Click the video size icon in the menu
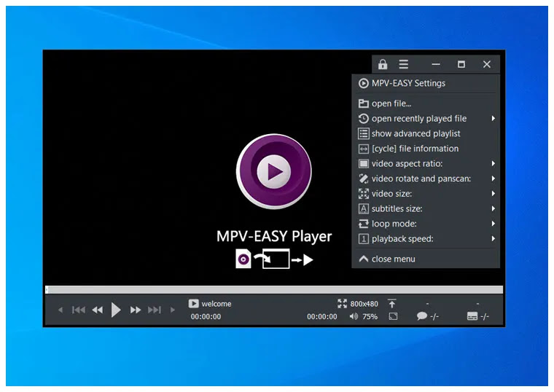Screen dimensions: 554x392 tap(363, 194)
